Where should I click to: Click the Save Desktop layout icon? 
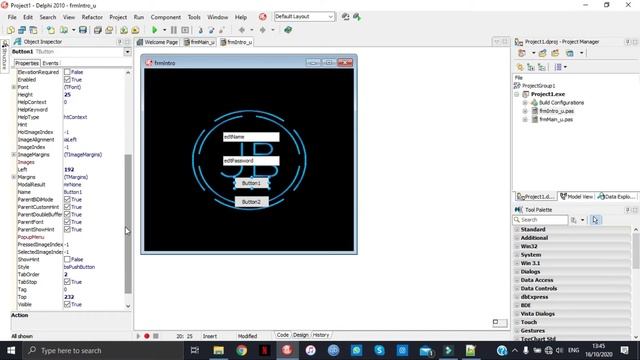coord(345,17)
